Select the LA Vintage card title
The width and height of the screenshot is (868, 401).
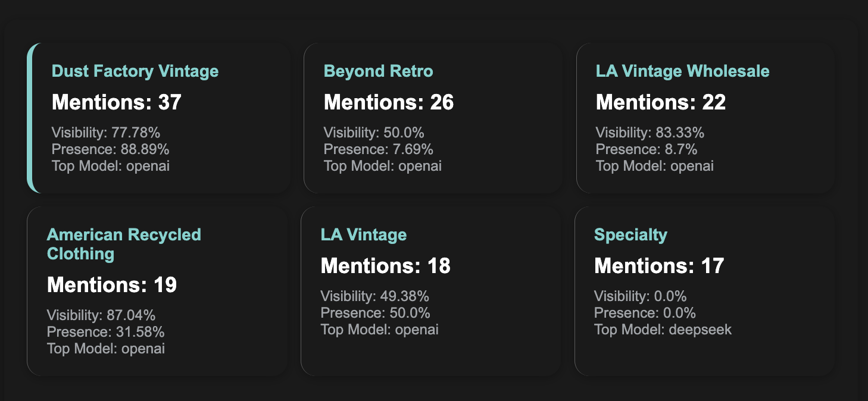364,234
